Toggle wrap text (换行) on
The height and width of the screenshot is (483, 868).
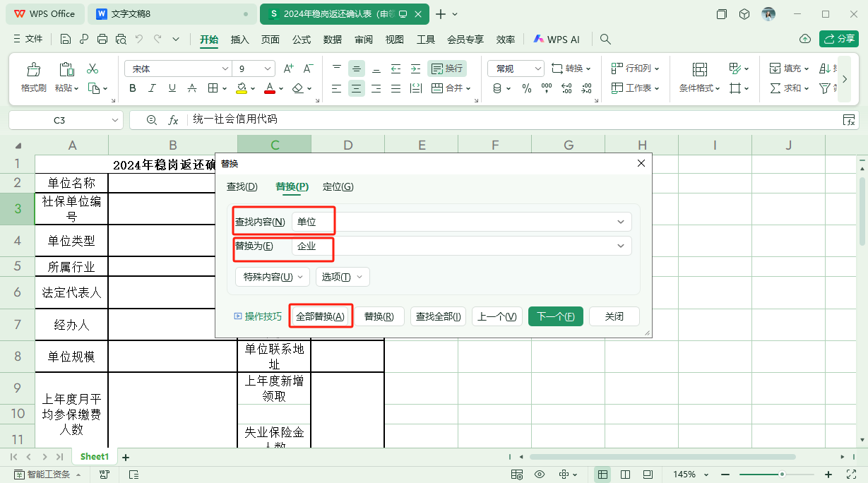[447, 68]
